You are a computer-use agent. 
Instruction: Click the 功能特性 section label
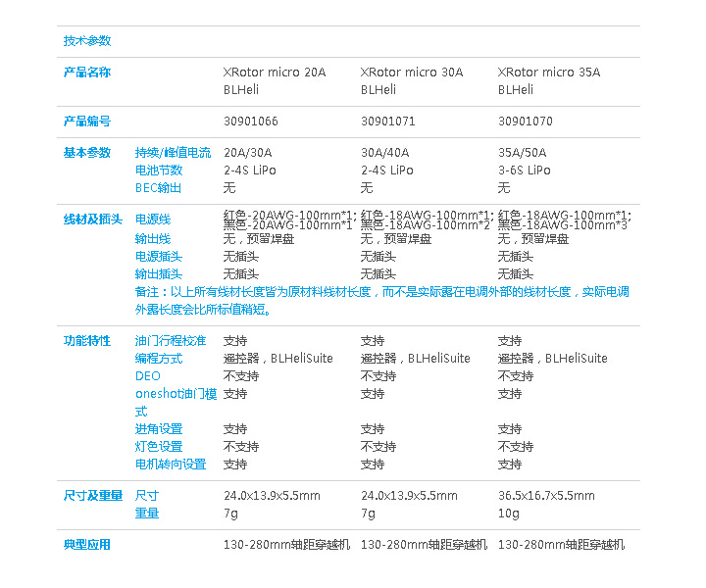click(x=87, y=341)
